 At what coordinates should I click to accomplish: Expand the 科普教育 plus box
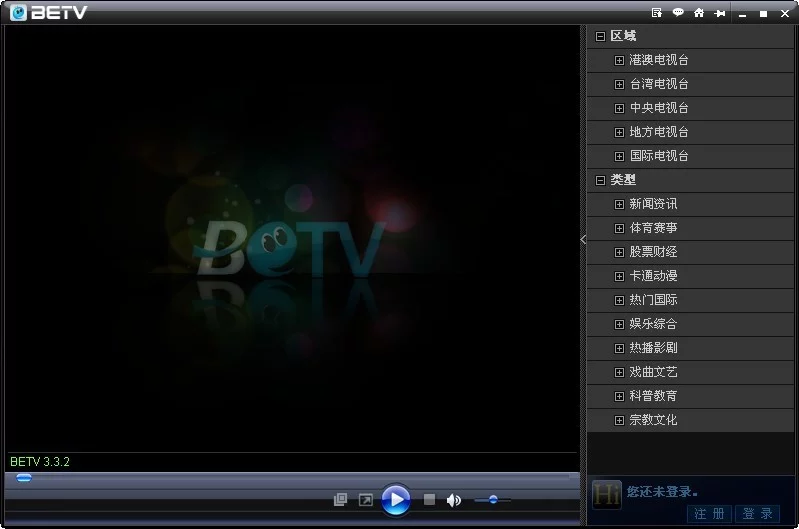[619, 396]
